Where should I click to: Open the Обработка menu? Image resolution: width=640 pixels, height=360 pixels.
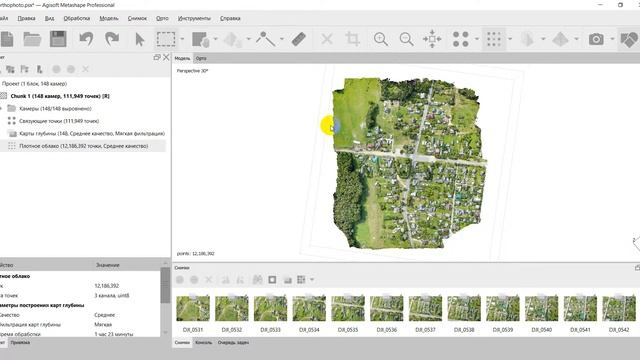77,18
